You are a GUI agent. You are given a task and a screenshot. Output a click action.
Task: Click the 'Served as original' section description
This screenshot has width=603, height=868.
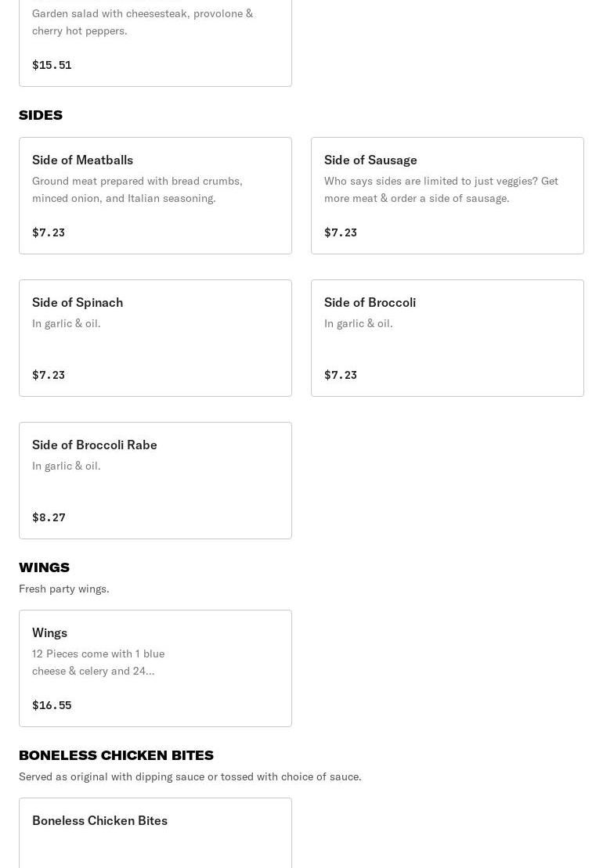pyautogui.click(x=190, y=776)
